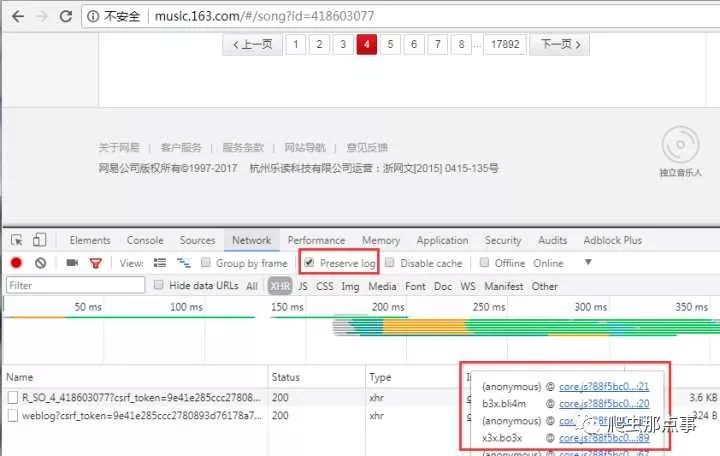The image size is (720, 456).
Task: Switch to the Network tab
Action: click(x=252, y=240)
